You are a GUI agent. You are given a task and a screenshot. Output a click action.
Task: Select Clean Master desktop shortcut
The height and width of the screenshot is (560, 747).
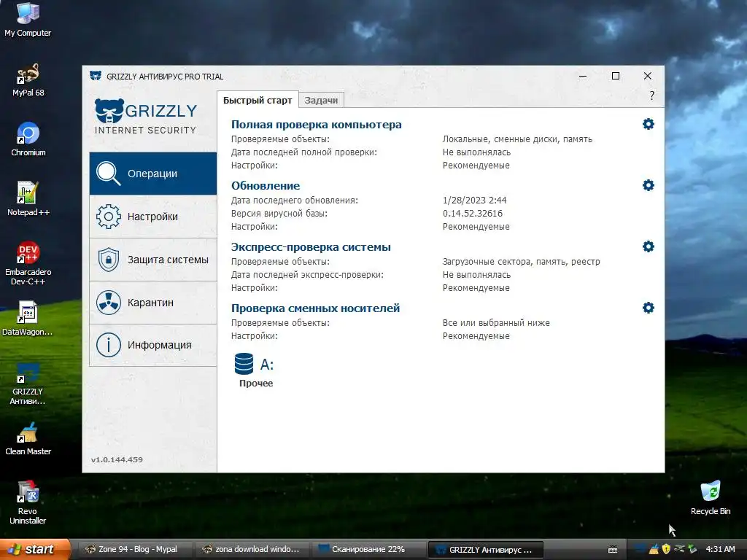coord(28,438)
